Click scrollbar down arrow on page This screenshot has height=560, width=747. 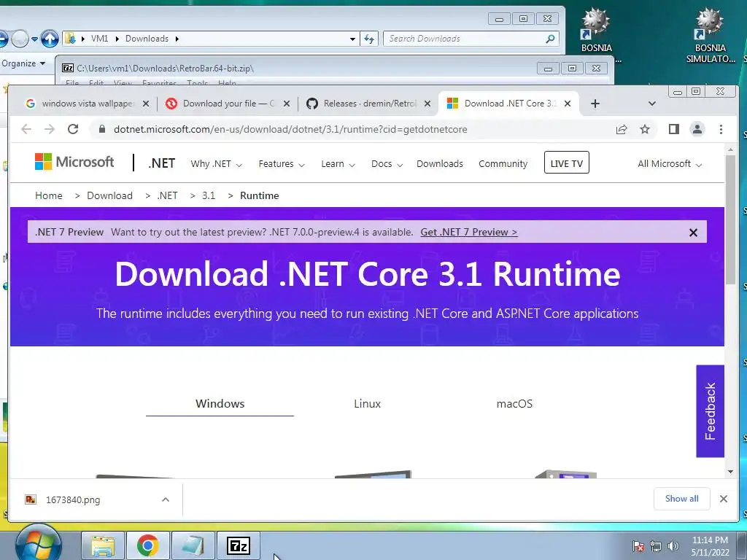(x=730, y=472)
